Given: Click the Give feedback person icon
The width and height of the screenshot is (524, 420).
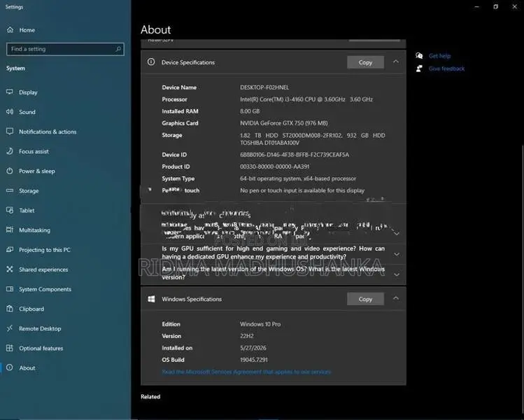Looking at the screenshot, I should 419,69.
